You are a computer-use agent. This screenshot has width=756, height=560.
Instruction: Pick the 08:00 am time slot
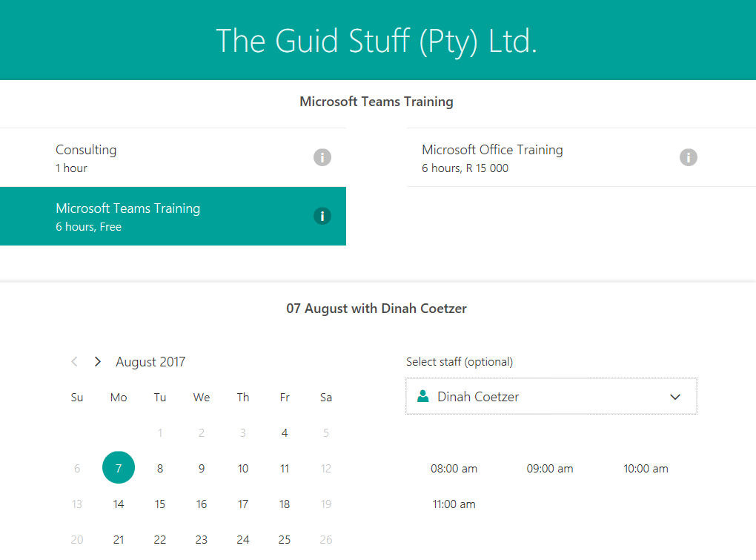454,469
